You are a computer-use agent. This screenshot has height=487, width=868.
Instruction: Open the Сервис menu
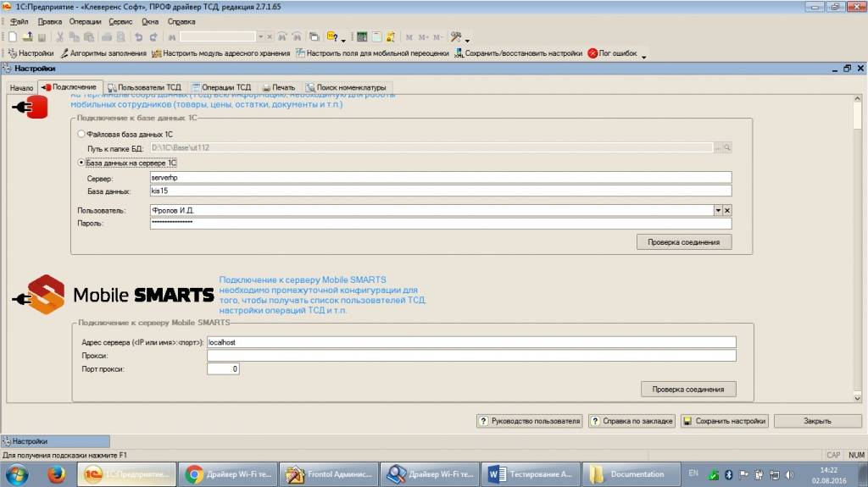pyautogui.click(x=120, y=20)
